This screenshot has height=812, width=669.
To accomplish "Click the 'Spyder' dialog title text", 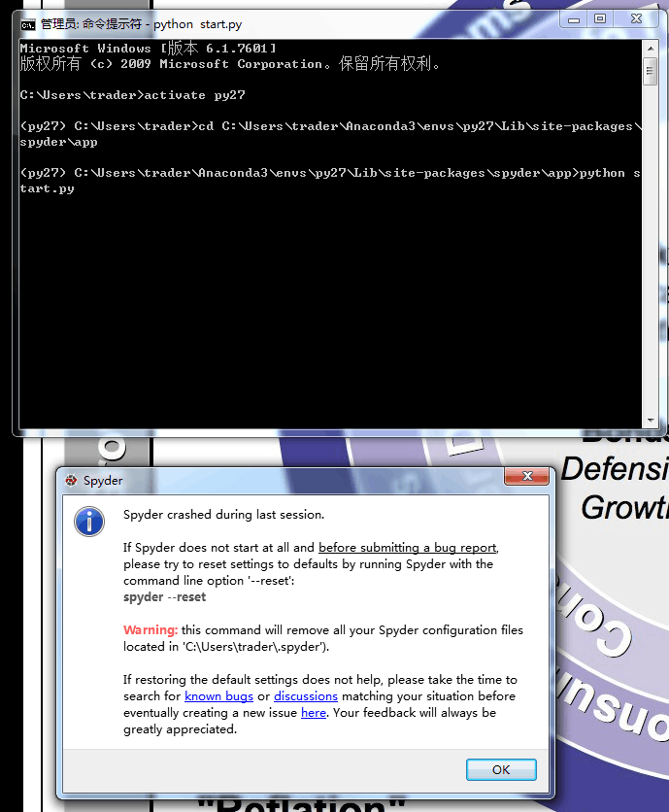I will point(103,481).
